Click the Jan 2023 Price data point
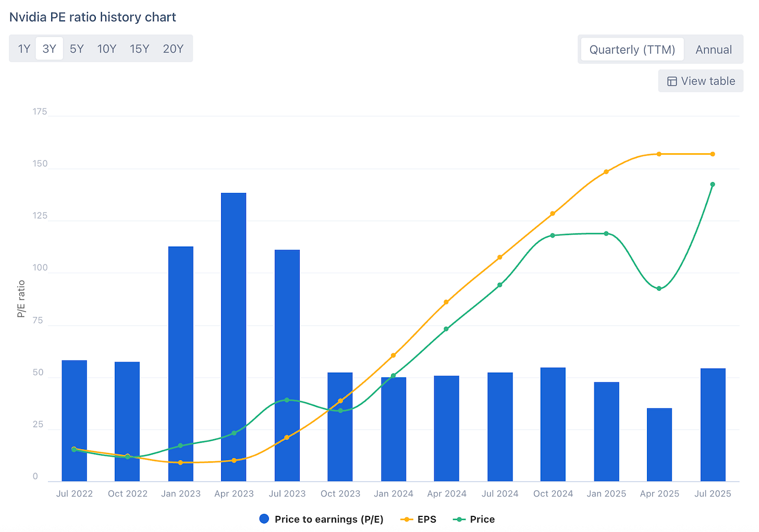 click(x=180, y=446)
